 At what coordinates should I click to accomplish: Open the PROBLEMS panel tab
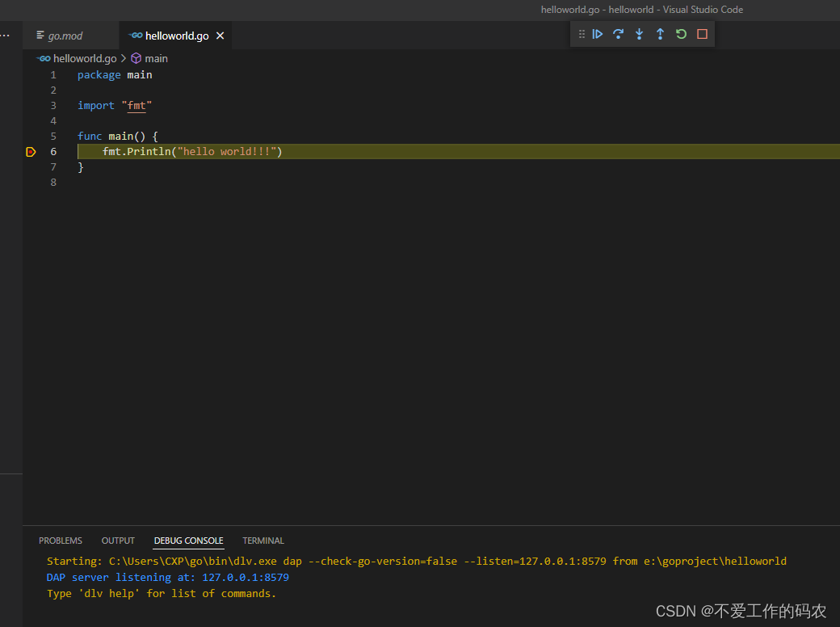click(61, 541)
